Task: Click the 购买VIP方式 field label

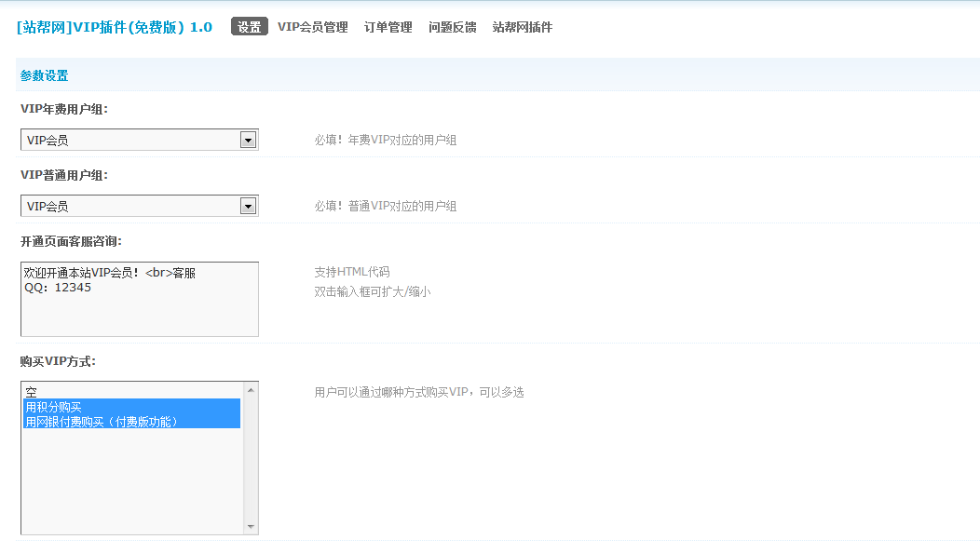Action: [58, 361]
